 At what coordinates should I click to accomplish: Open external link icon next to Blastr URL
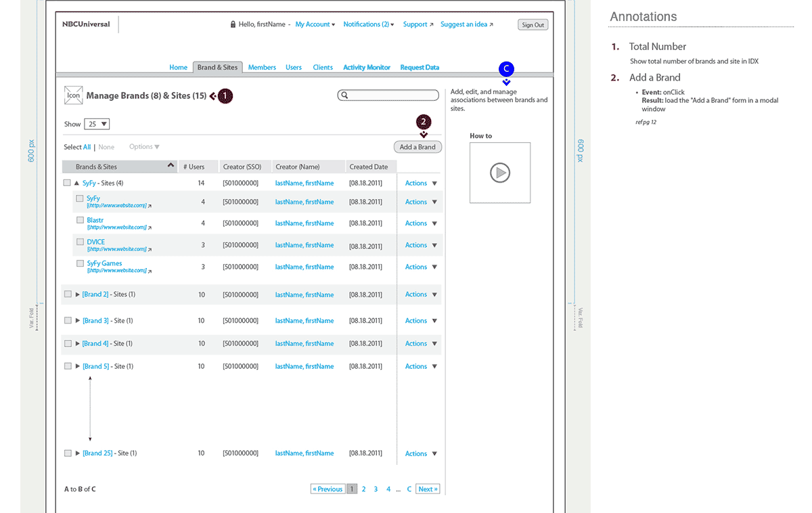click(x=150, y=227)
